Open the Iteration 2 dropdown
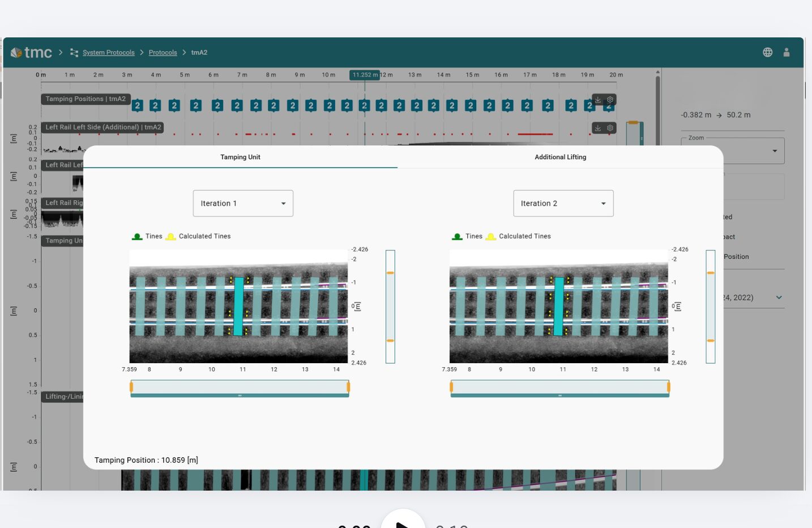Image resolution: width=812 pixels, height=528 pixels. [x=563, y=203]
